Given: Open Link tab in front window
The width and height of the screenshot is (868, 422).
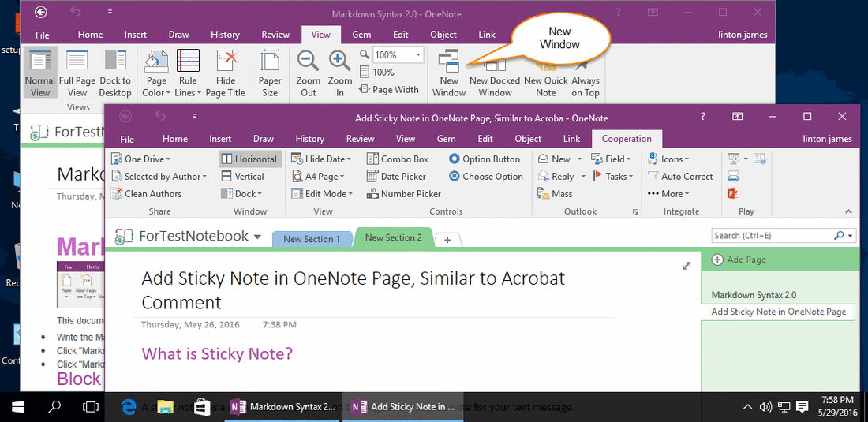Looking at the screenshot, I should pos(571,139).
